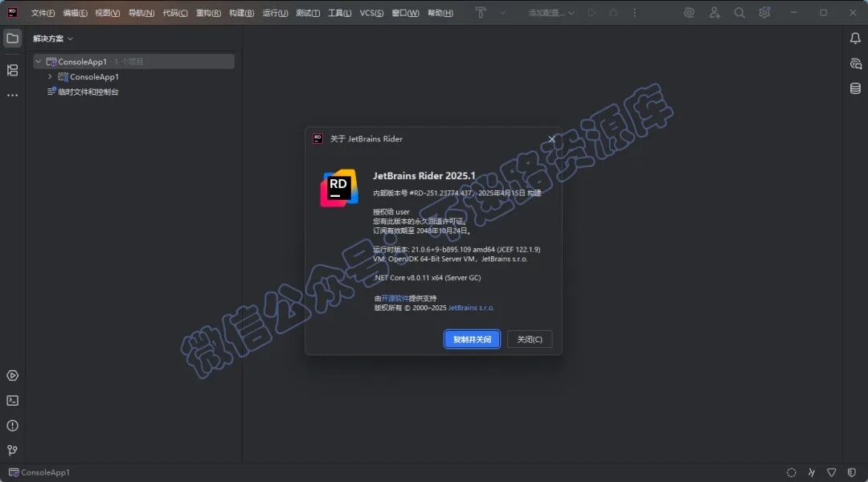
Task: Follow the JetBrains s.r.o. copyright link
Action: (x=471, y=308)
